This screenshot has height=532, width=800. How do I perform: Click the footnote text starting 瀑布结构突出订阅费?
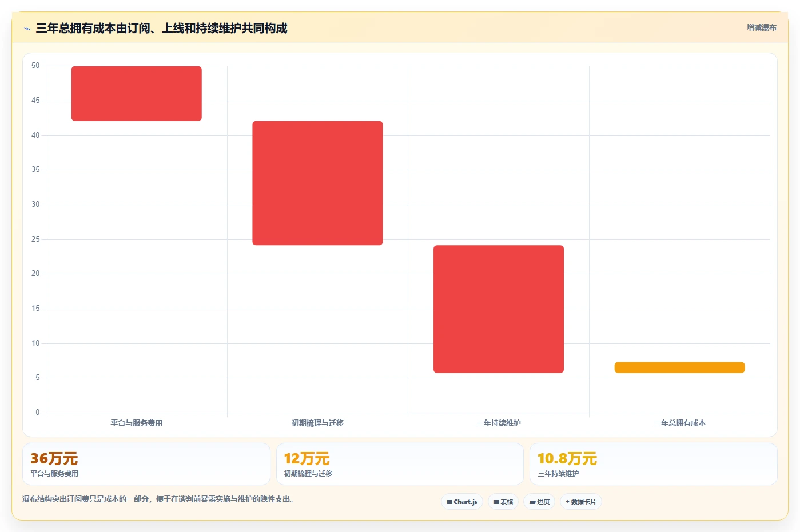click(158, 499)
